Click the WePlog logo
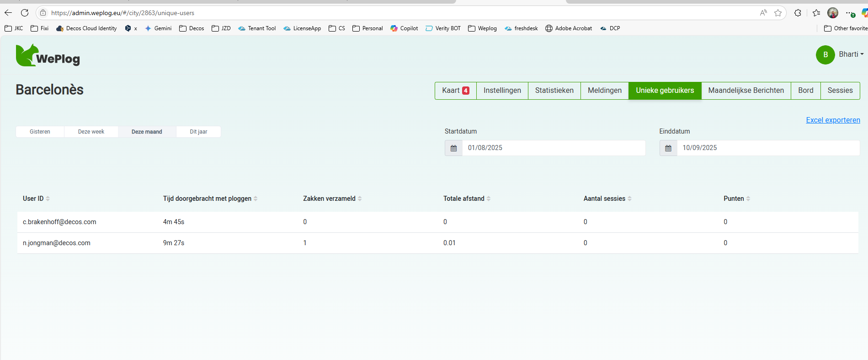 (x=48, y=56)
